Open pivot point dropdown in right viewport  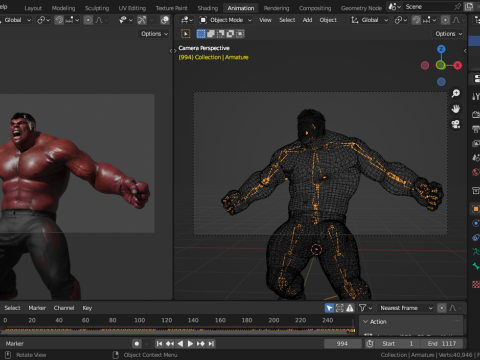point(401,20)
